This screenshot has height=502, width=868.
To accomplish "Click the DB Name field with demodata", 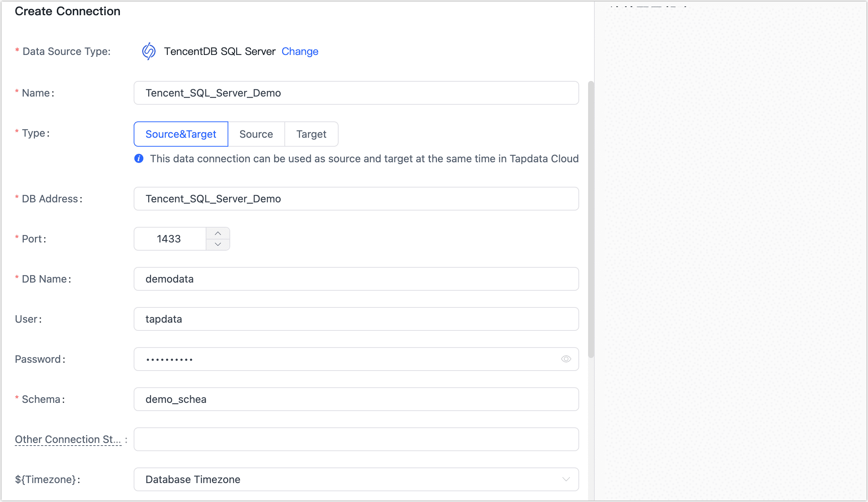I will click(x=356, y=279).
